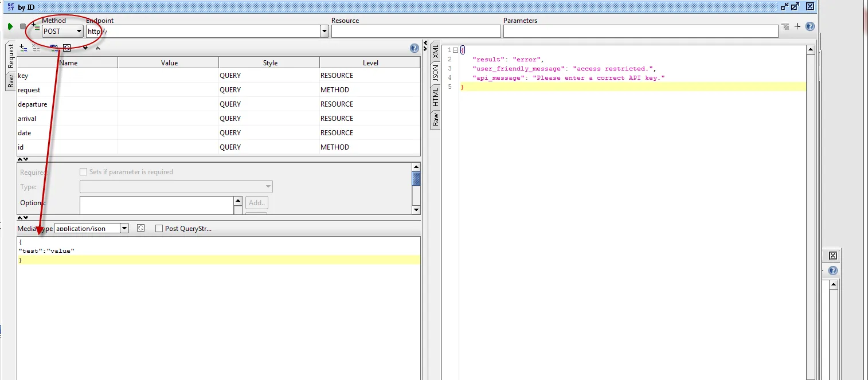Select the 'departure' parameter name cell

(x=68, y=104)
